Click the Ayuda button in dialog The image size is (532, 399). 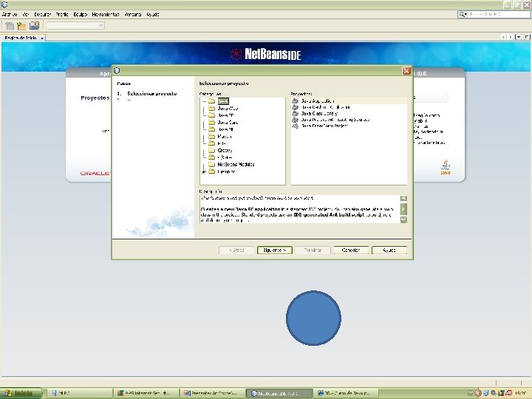(389, 250)
